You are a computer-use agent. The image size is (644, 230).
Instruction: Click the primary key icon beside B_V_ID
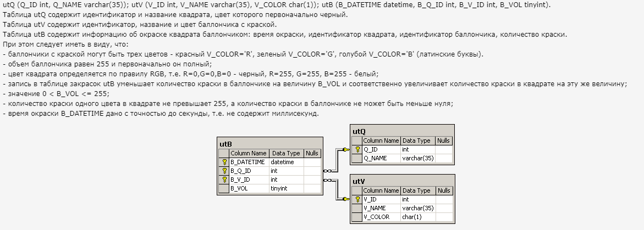coord(225,179)
